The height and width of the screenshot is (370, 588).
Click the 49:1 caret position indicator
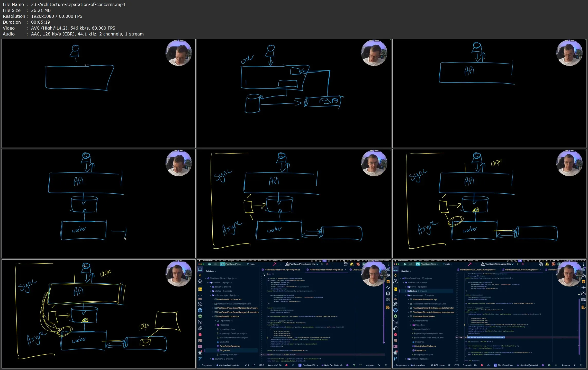coord(247,365)
